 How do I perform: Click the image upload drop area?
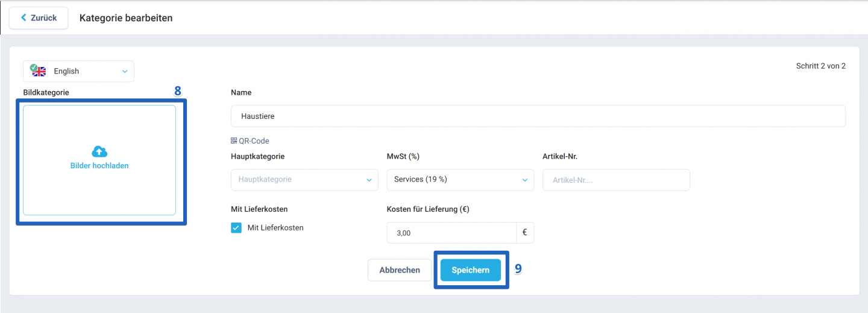(x=99, y=160)
